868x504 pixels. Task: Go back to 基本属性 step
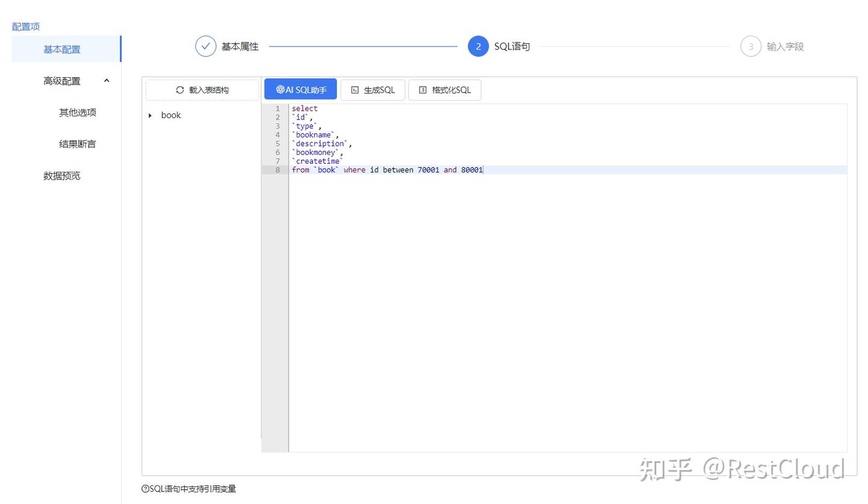240,46
